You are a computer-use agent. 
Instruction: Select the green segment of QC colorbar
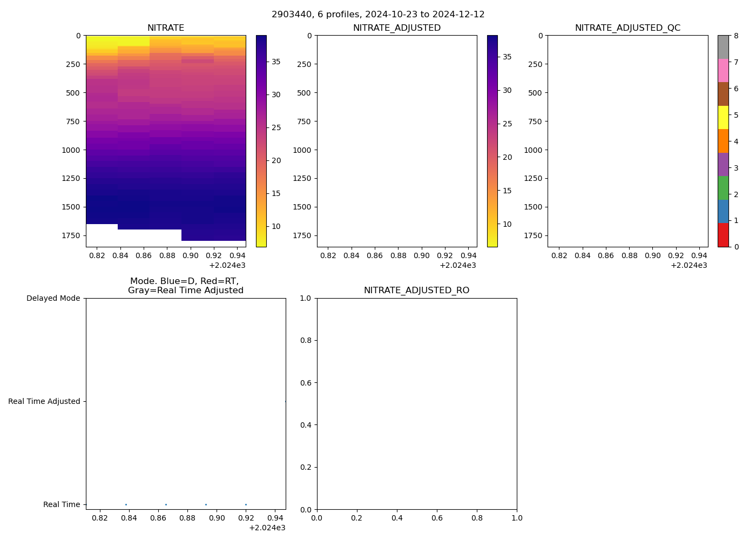723,188
